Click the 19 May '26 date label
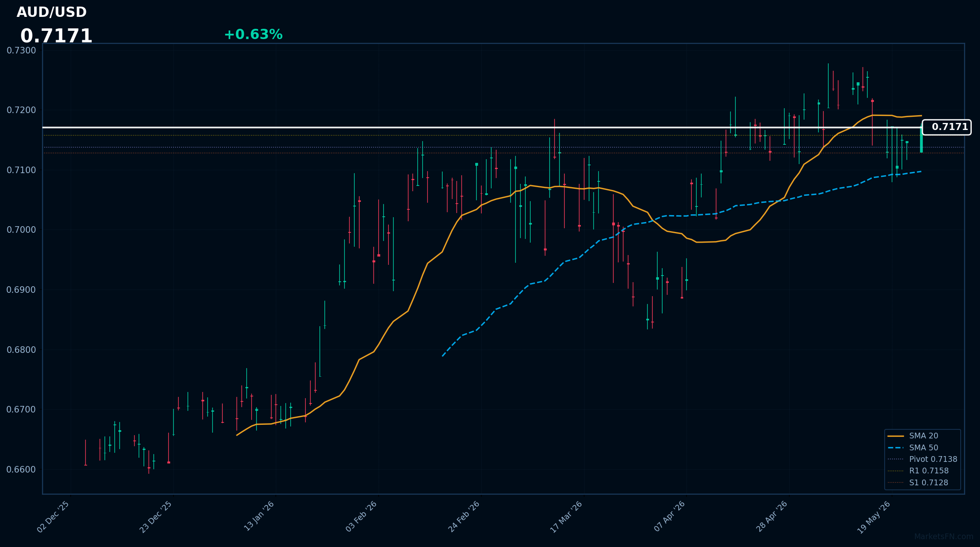Screen dimensions: 980x547 [x=874, y=517]
